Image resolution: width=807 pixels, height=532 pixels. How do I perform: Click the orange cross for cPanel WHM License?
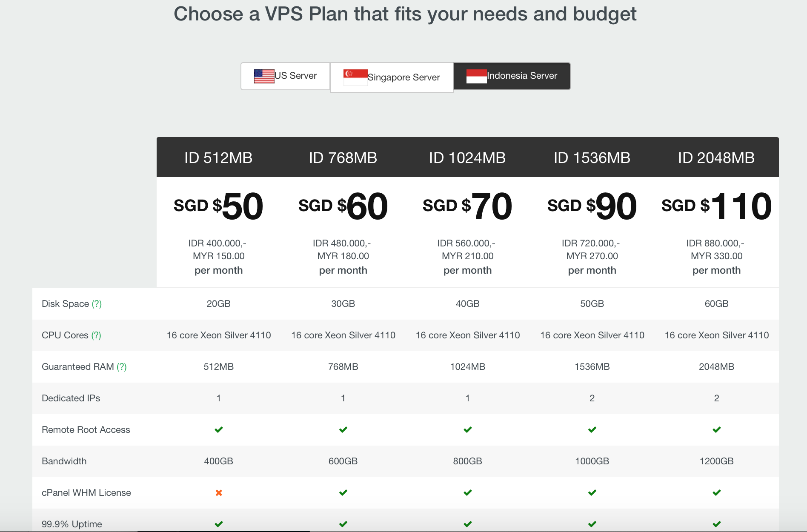point(219,493)
